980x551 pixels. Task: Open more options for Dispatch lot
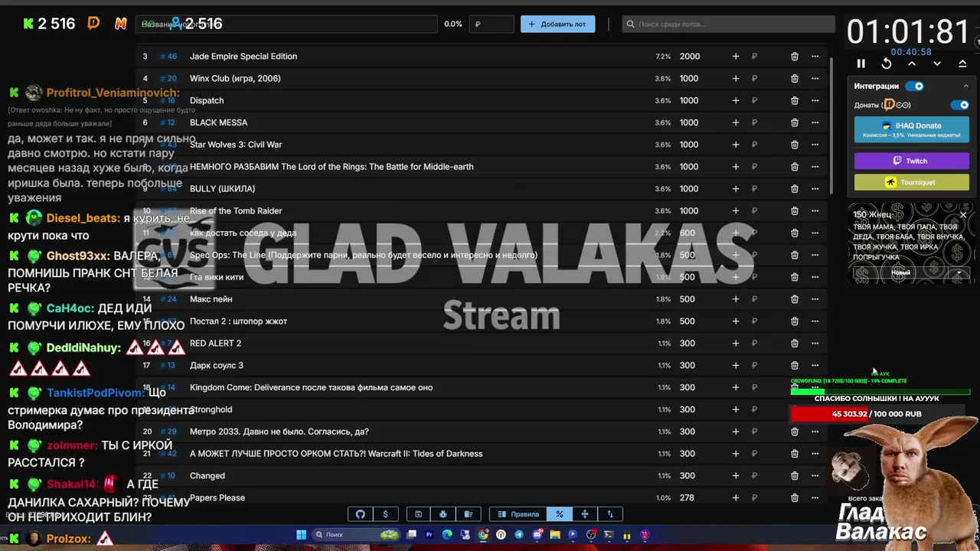click(815, 101)
